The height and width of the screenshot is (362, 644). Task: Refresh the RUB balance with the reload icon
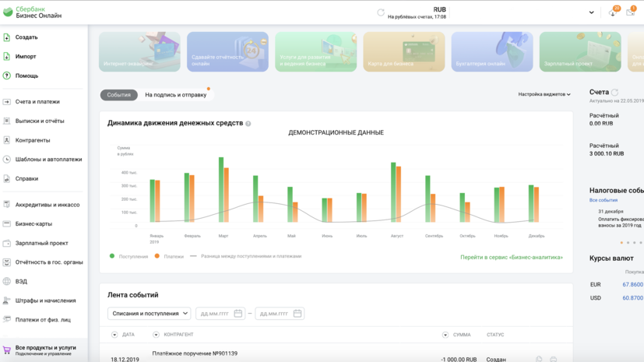point(381,12)
